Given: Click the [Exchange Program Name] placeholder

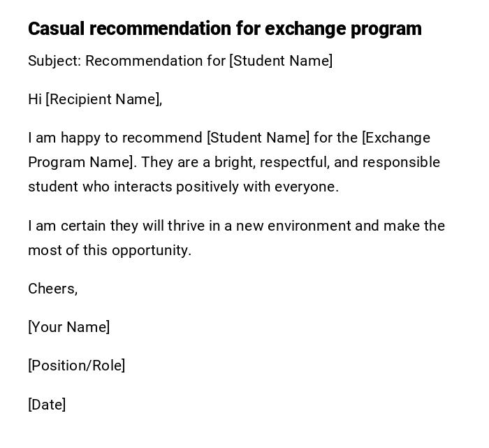Looking at the screenshot, I should click(x=395, y=138).
